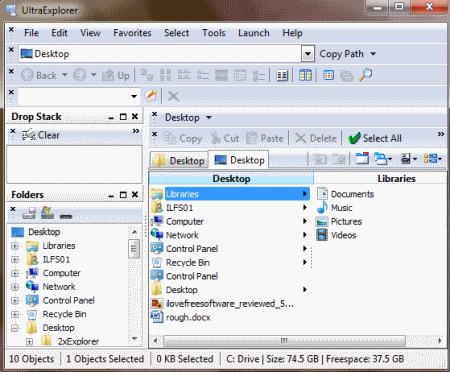Screen dimensions: 450x372
Task: Minimize the Folders panel
Action: click(x=111, y=195)
